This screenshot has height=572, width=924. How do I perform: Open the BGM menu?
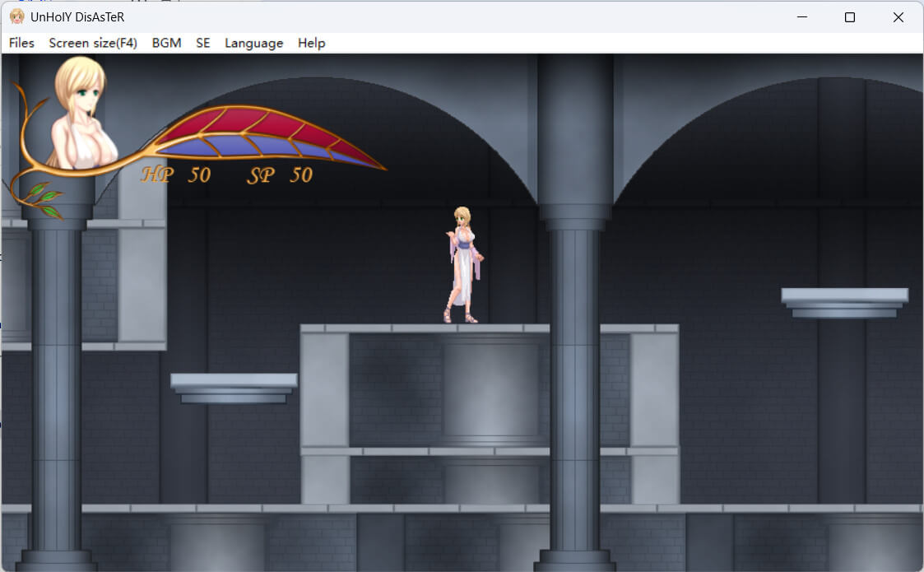(166, 43)
